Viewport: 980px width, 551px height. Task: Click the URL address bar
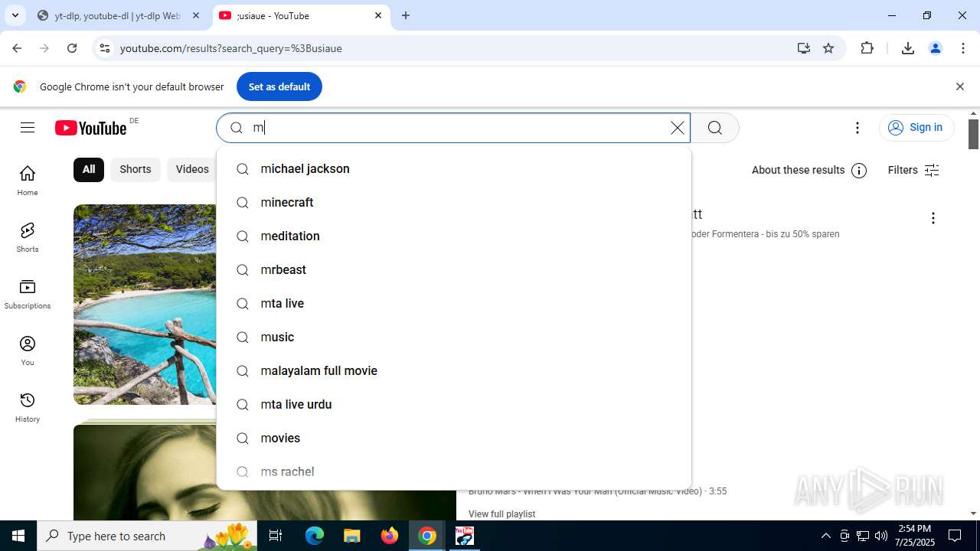(x=452, y=48)
